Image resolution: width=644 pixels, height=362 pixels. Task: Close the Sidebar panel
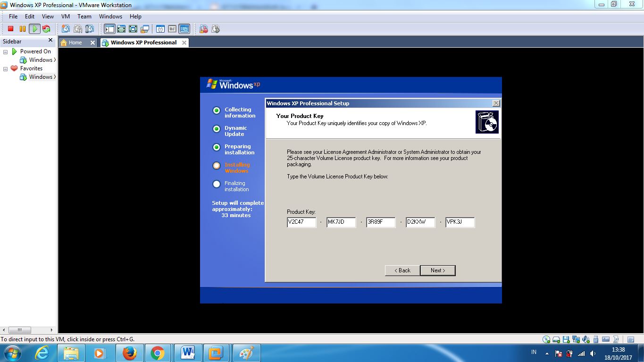coord(50,41)
